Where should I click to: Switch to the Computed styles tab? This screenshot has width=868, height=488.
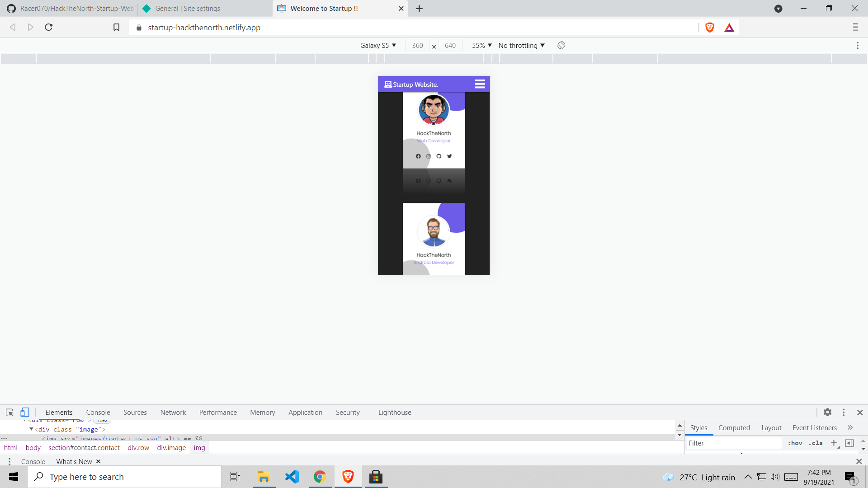(734, 427)
